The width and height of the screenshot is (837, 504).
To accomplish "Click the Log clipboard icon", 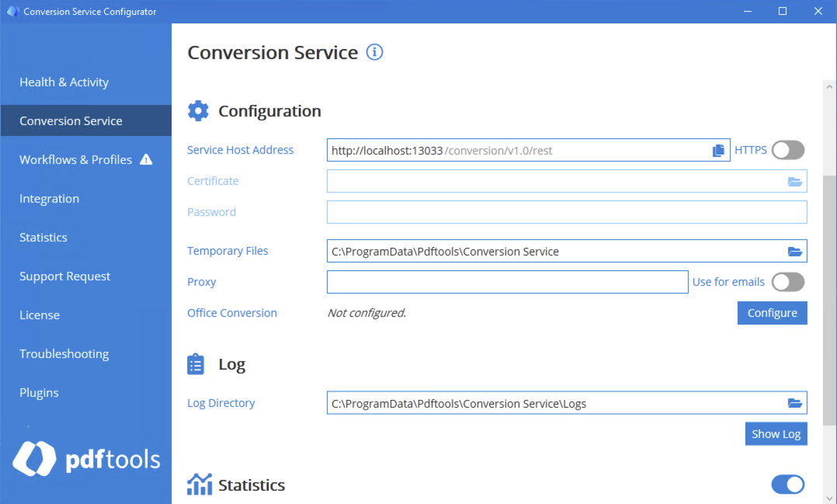I will pyautogui.click(x=196, y=364).
